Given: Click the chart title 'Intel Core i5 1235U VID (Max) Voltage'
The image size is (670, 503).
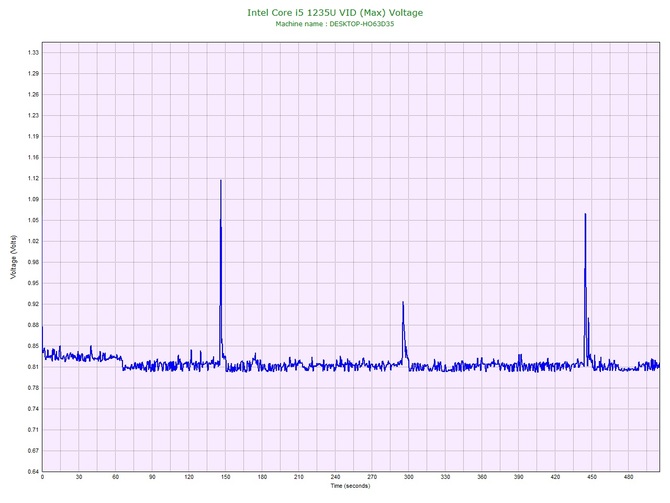Looking at the screenshot, I should click(335, 12).
